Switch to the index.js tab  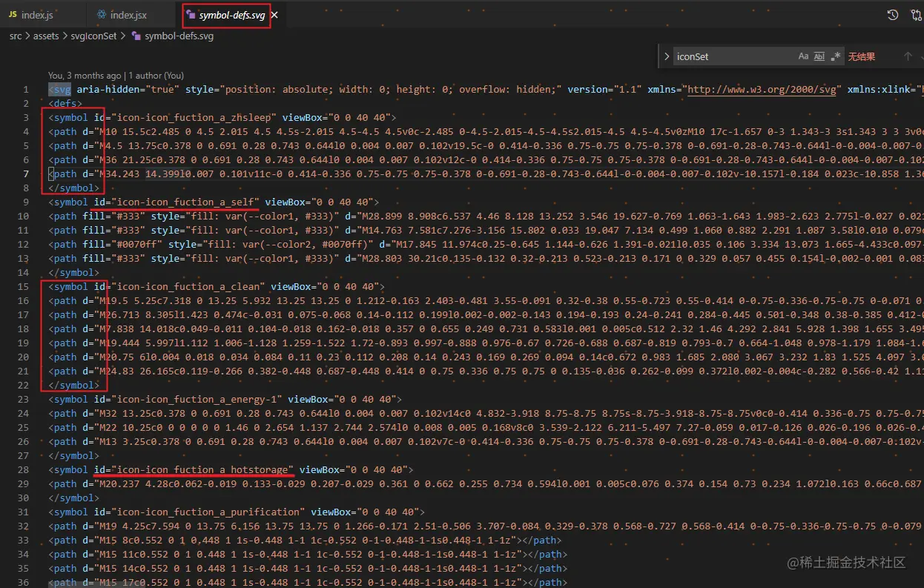tap(42, 15)
